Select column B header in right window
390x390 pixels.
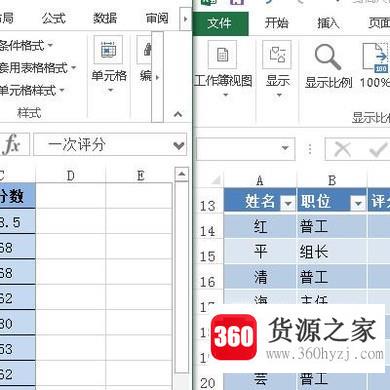332,180
